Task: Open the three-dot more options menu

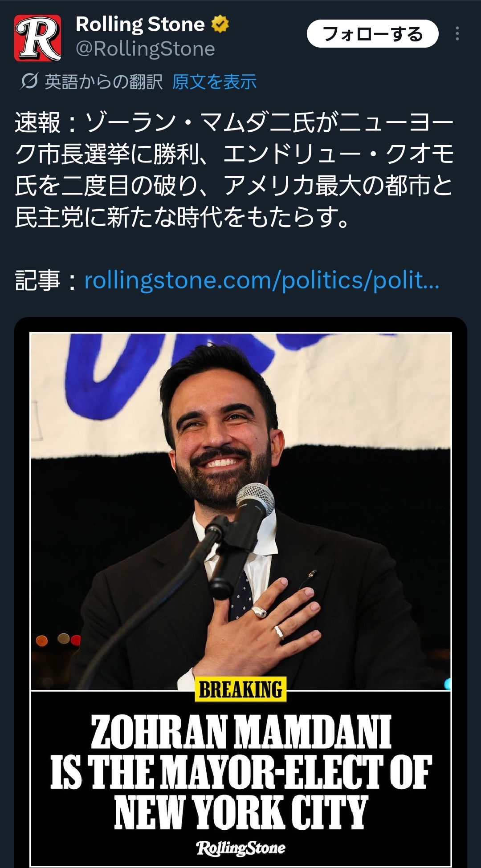Action: 457,34
